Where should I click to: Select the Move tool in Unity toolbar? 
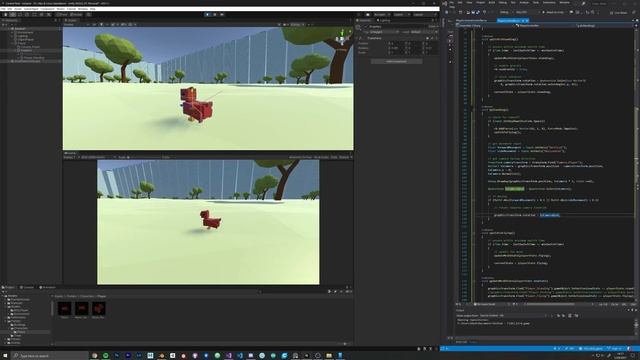tap(13, 14)
